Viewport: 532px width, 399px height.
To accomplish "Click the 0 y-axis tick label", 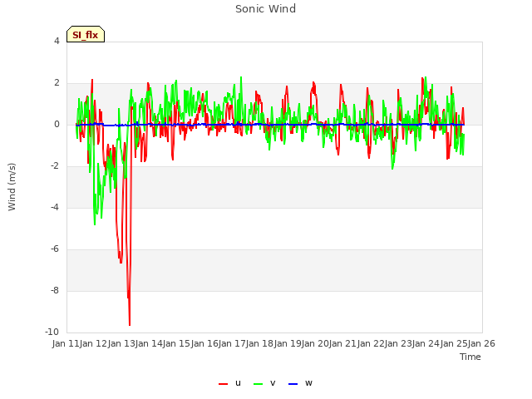I will (57, 125).
